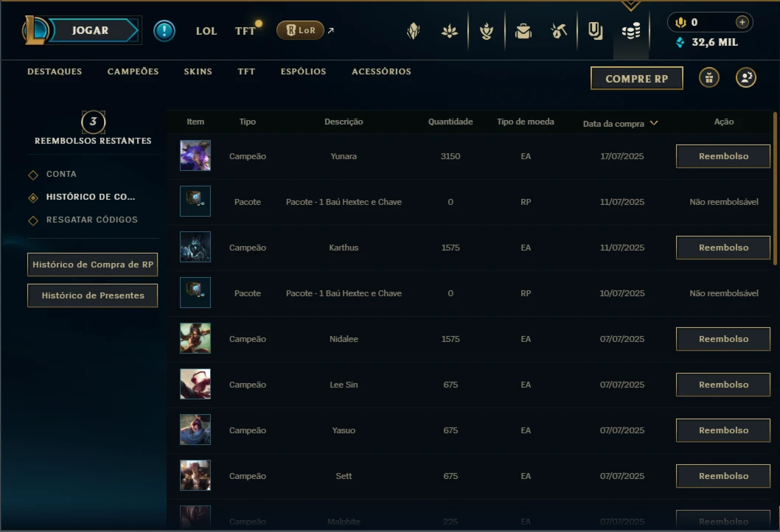Switch to the Campeões tab
This screenshot has width=780, height=532.
point(133,71)
